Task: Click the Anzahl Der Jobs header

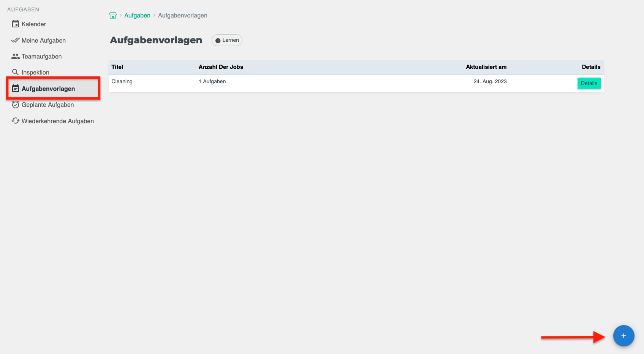Action: coord(221,67)
